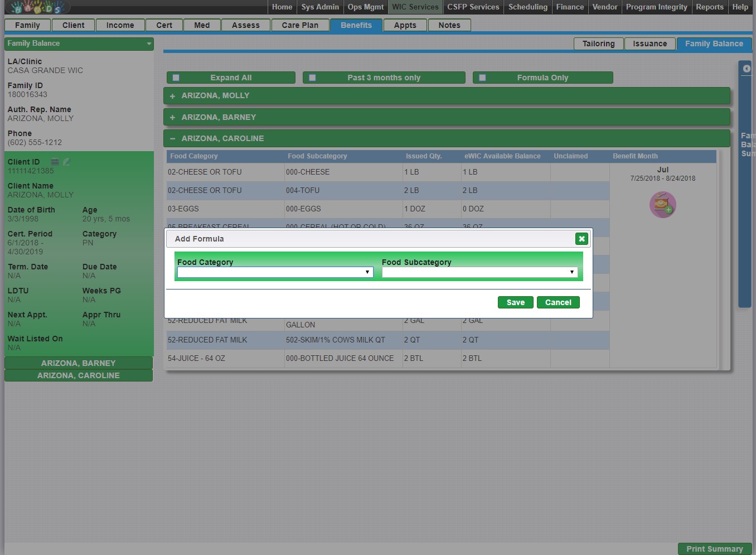Expand the ARIZONA, BARNEY plus icon
This screenshot has height=555, width=756.
click(x=172, y=118)
